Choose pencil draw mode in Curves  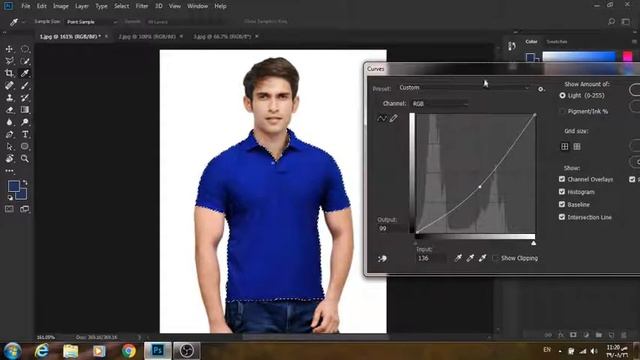pyautogui.click(x=393, y=118)
